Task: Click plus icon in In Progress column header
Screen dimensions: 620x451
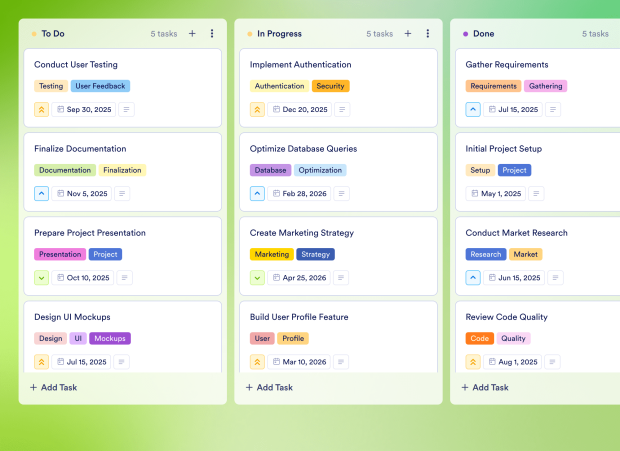Action: click(408, 34)
